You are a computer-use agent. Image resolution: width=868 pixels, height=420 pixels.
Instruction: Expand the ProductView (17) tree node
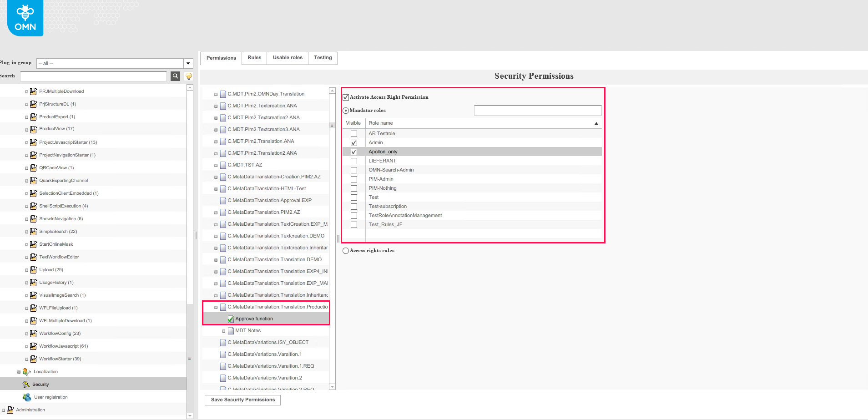tap(26, 129)
